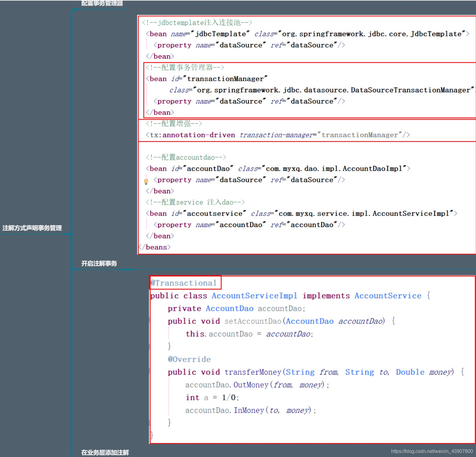Image resolution: width=476 pixels, height=457 pixels.
Task: Select the 开启注解事务 branch node
Action: pyautogui.click(x=99, y=263)
